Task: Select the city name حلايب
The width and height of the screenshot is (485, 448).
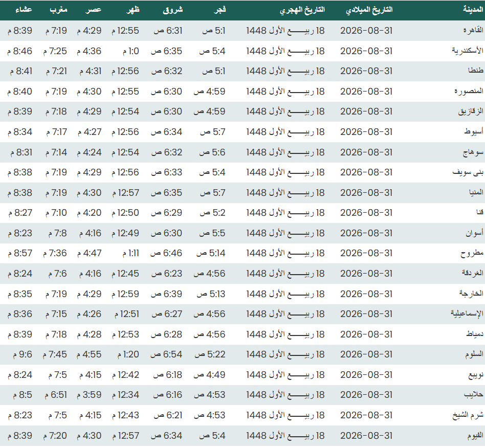Action: pos(474,395)
